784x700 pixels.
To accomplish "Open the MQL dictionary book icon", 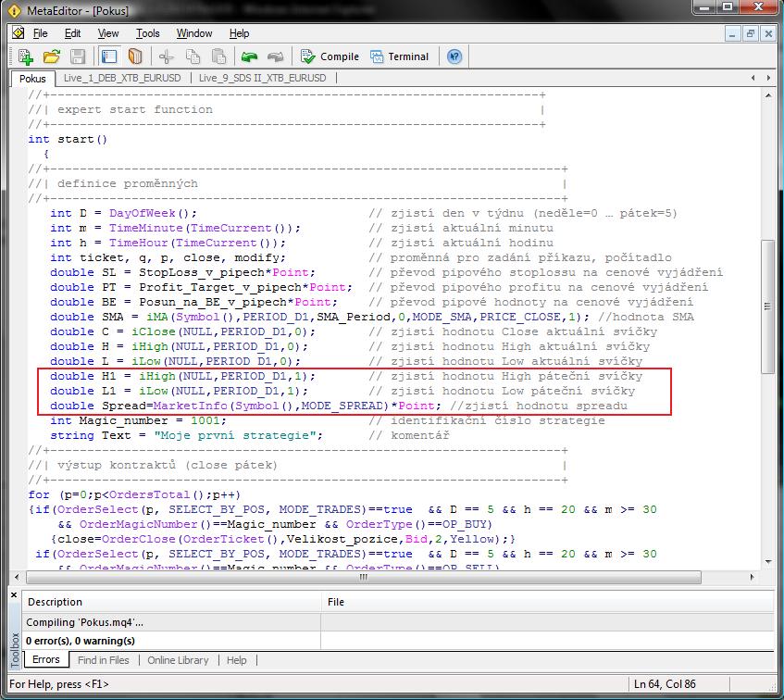I will pos(135,56).
